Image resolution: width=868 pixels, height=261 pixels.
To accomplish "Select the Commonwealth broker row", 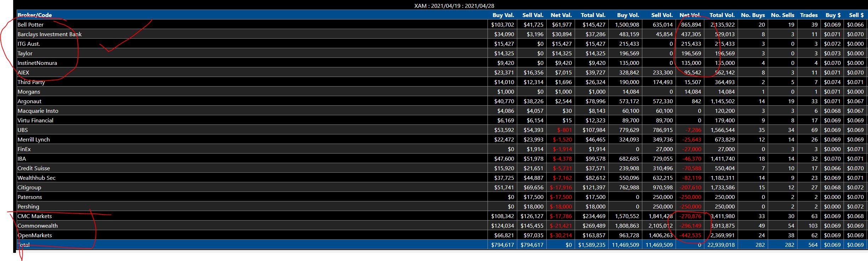I will click(441, 226).
